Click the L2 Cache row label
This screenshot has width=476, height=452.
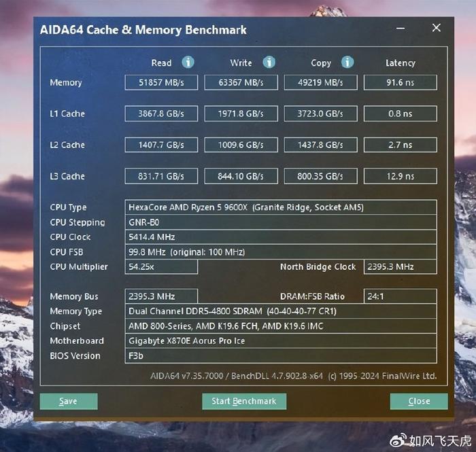tap(67, 145)
